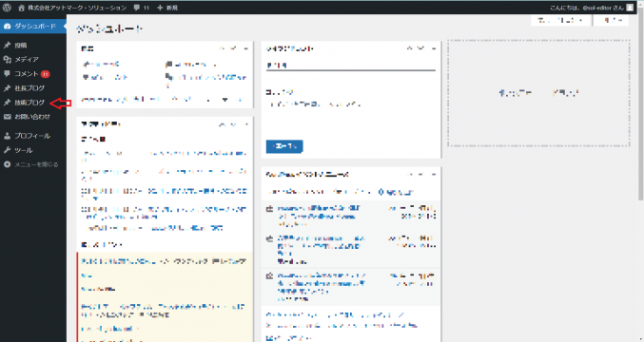Screen dimensions: 644x342
Task: Collapse the WordPress events and news widget
Action: pyautogui.click(x=434, y=174)
